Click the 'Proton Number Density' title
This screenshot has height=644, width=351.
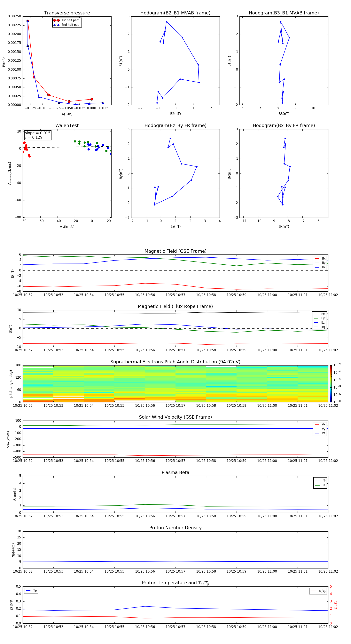click(x=175, y=528)
